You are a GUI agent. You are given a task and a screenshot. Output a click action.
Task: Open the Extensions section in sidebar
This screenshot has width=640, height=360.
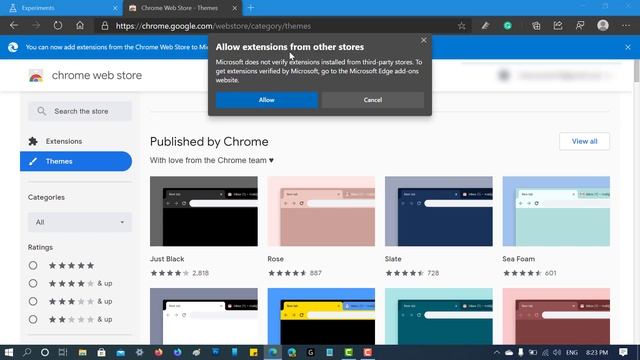click(76, 141)
